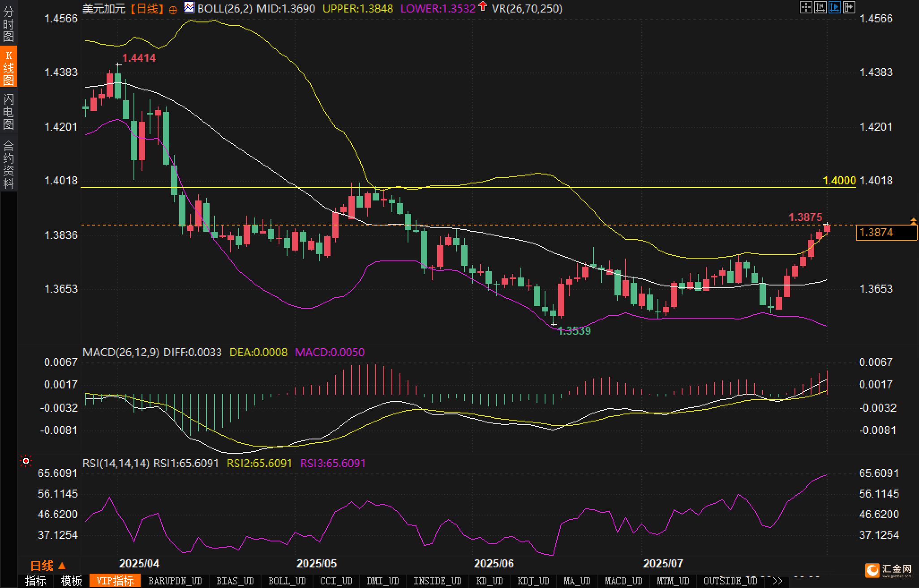Apply MA_UD indicator
The image size is (919, 588).
[577, 581]
